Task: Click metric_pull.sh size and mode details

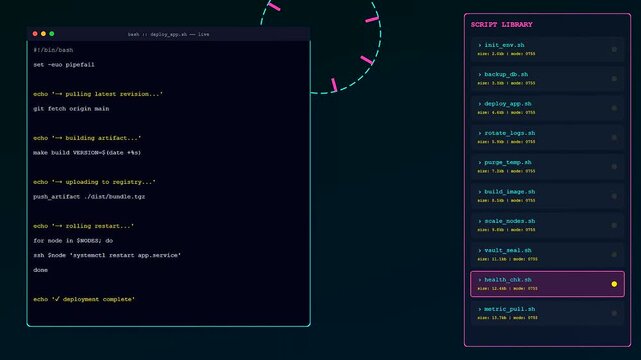Action: 507,318
